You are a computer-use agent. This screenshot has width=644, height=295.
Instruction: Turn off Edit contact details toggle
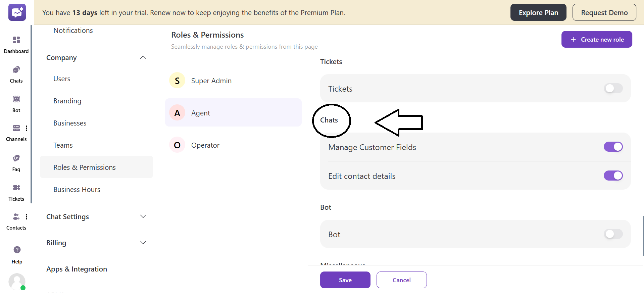pos(613,176)
